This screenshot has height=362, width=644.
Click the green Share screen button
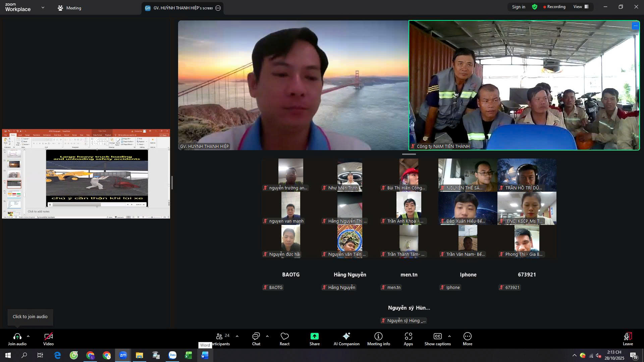pos(314,337)
